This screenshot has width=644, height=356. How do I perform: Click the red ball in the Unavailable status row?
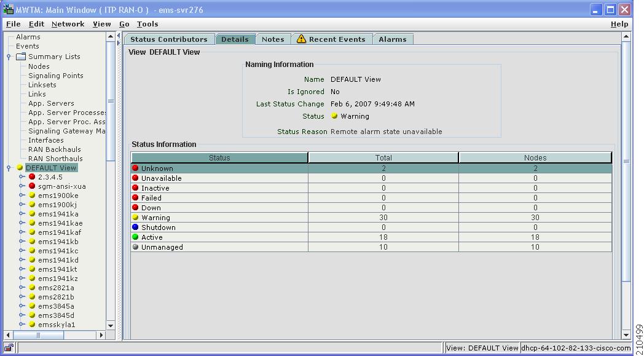click(x=136, y=178)
